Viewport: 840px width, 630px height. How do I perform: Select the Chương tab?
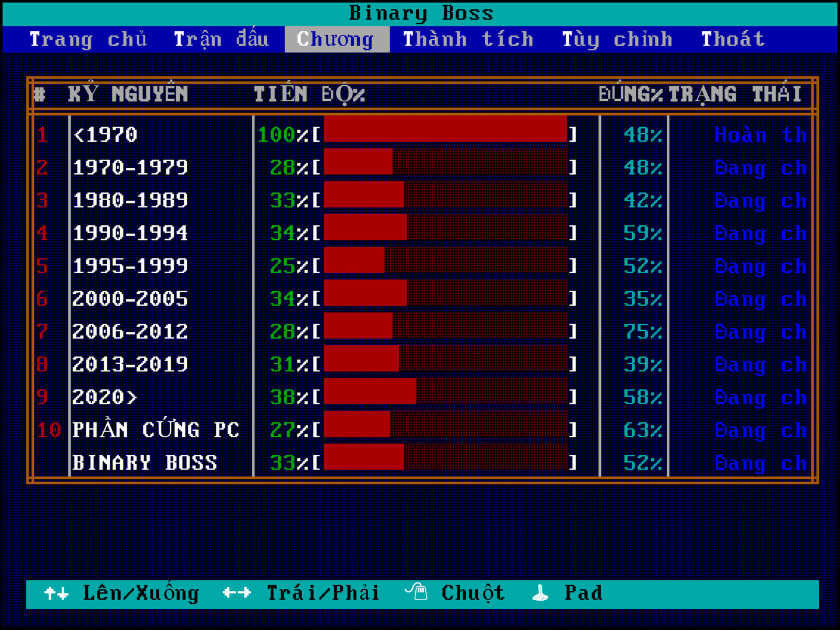point(335,39)
